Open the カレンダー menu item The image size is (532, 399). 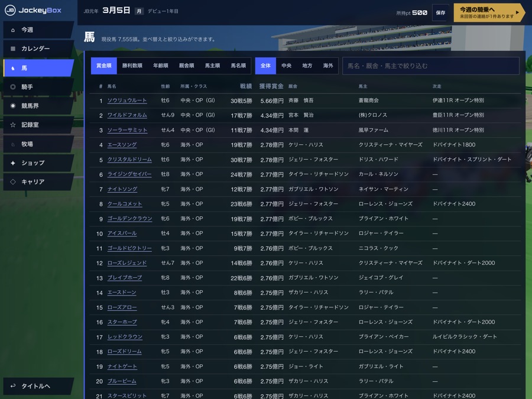[x=38, y=48]
